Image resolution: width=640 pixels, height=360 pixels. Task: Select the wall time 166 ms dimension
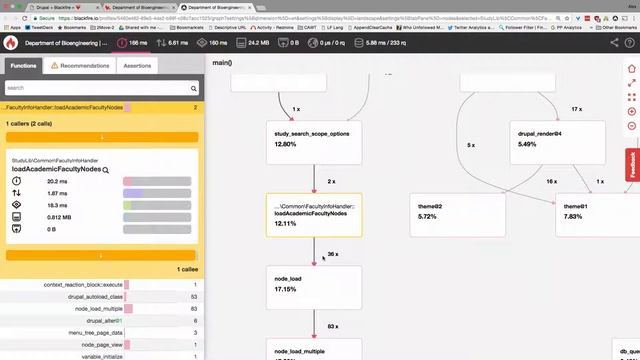pyautogui.click(x=132, y=43)
